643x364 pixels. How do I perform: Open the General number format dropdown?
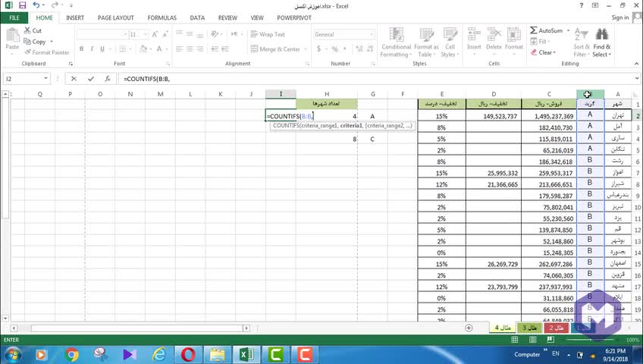(372, 34)
